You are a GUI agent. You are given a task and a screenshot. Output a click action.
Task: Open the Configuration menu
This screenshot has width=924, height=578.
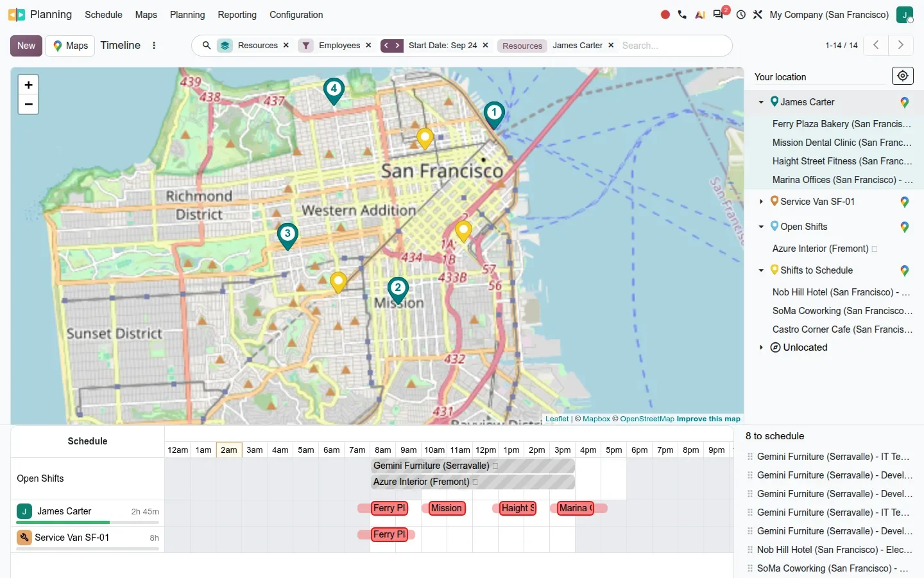coord(296,15)
